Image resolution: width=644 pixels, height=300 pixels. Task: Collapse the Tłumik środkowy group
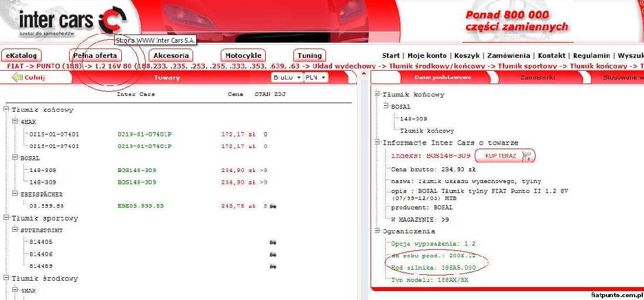coord(6,278)
